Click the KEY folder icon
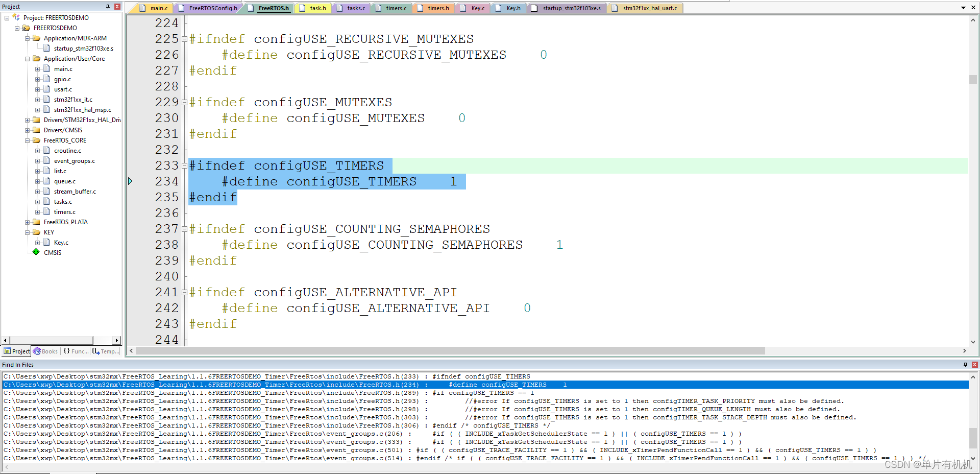 [x=36, y=232]
